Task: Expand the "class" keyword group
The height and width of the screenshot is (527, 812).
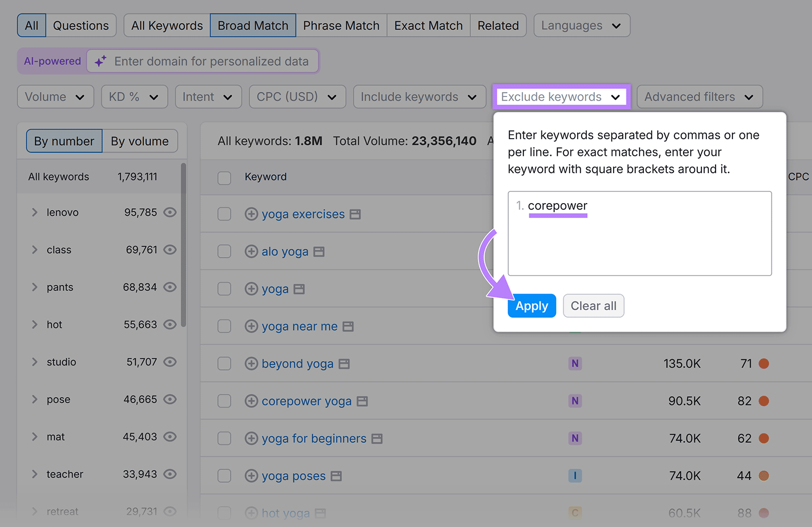Action: pyautogui.click(x=34, y=249)
